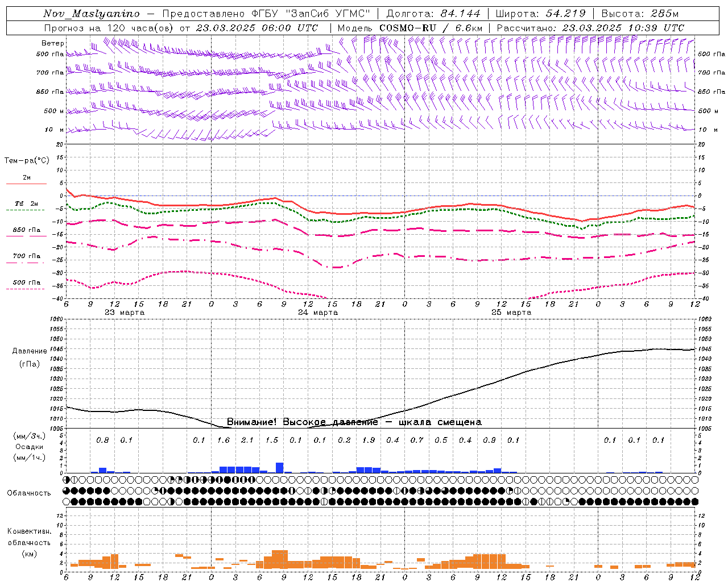Screen dimensions: 728x582
Task: Click the 1.6 precipitation total
Action: pos(224,440)
